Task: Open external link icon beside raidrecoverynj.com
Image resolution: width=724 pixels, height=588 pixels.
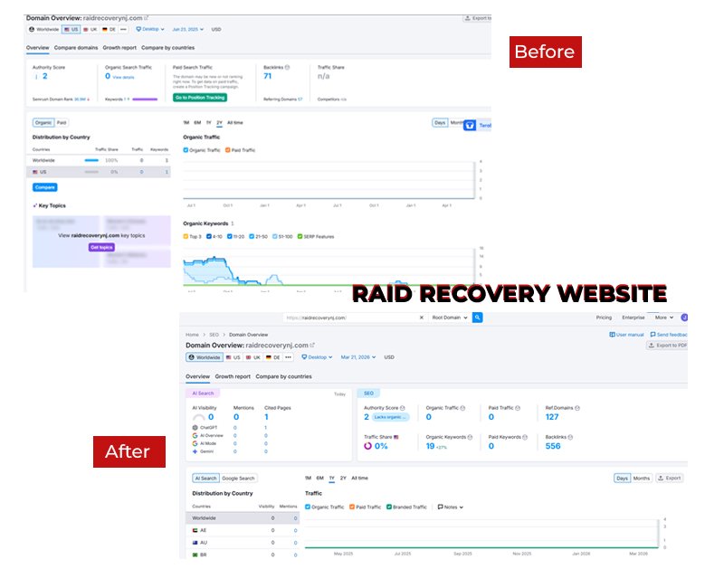Action: point(312,345)
